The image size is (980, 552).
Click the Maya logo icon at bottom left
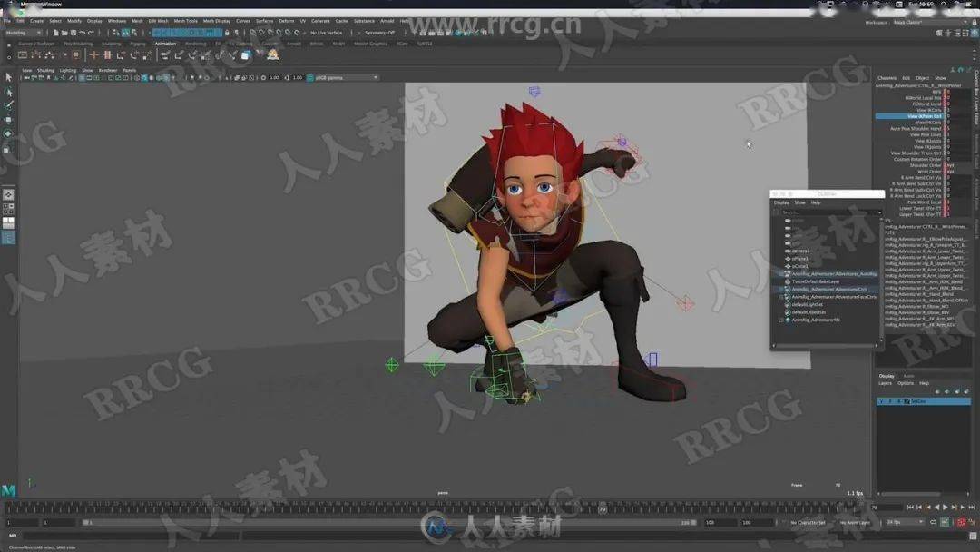[x=8, y=491]
